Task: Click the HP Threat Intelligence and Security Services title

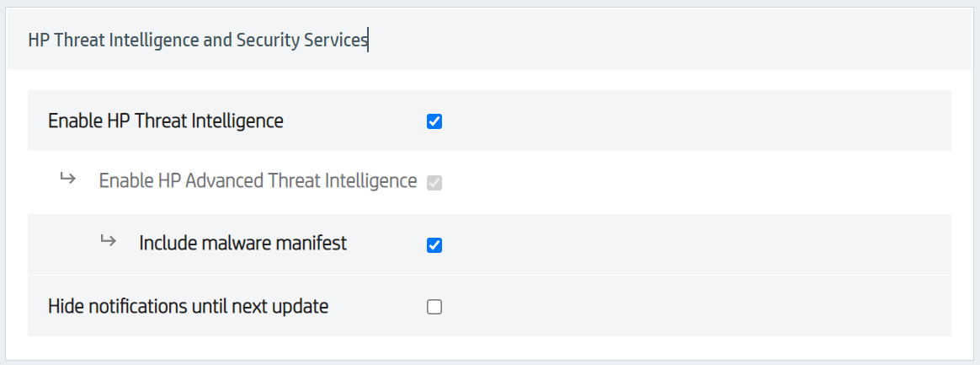Action: [x=197, y=40]
